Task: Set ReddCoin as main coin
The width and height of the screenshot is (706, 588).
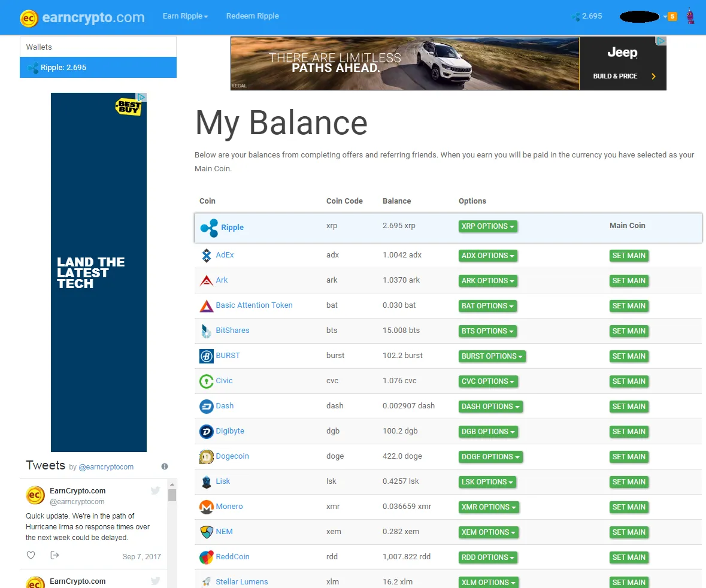Action: click(x=629, y=558)
